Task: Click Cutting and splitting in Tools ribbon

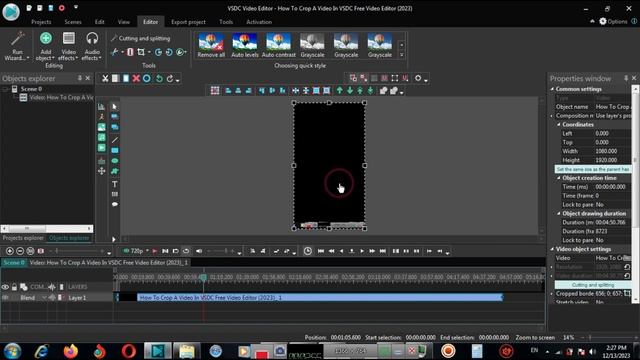Action: point(140,38)
